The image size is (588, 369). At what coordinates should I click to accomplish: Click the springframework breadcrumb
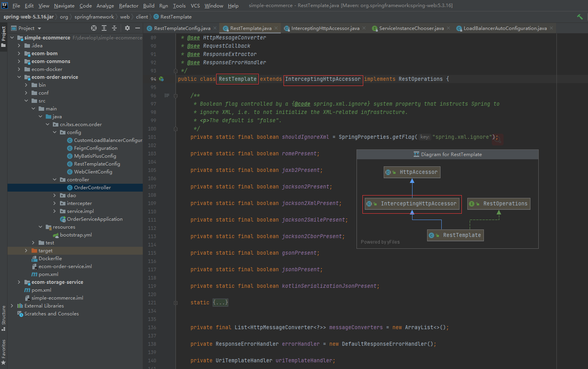[x=94, y=17]
